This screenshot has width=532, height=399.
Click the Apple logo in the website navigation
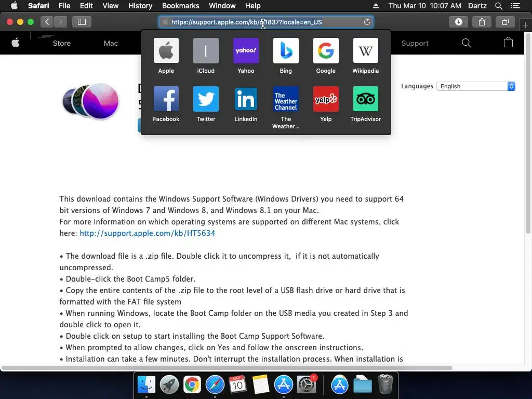coord(15,43)
